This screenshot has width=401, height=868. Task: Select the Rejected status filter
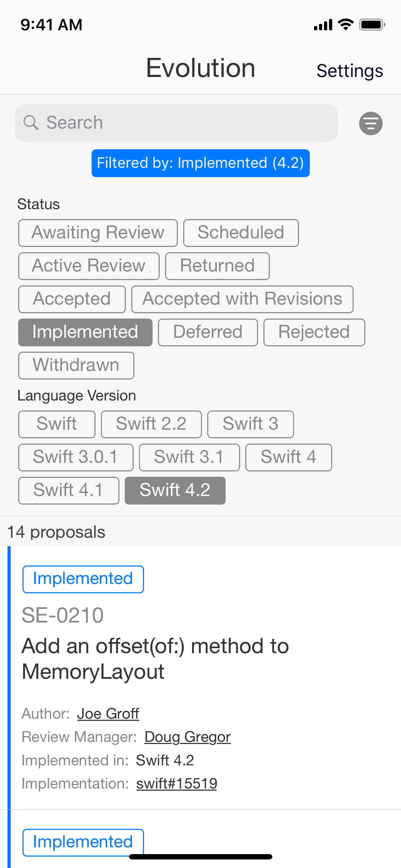pyautogui.click(x=314, y=332)
